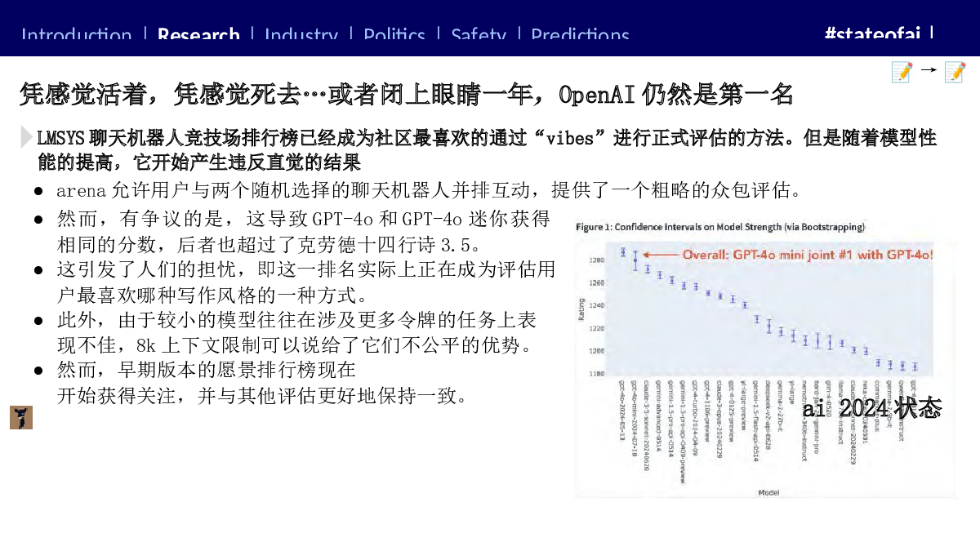Switch to the Research tab
This screenshot has height=551, width=980.
[x=198, y=35]
